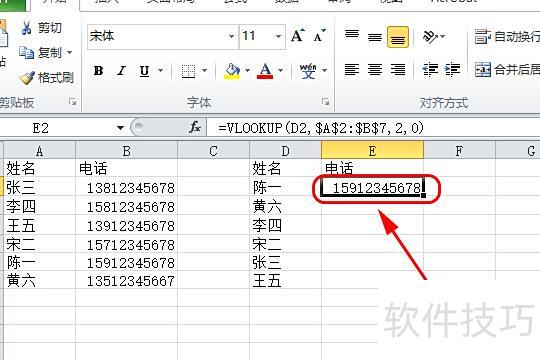The height and width of the screenshot is (360, 540).
Task: Apply fill color bucket
Action: point(232,71)
